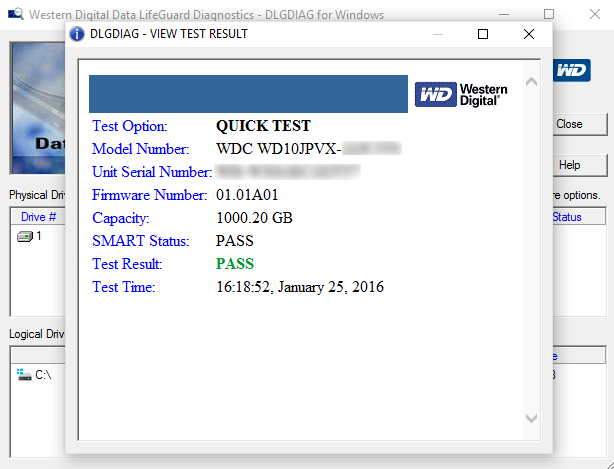Click the blue info icon in the DLGDIAG title bar
Viewport: 614px width, 469px height.
pos(77,34)
